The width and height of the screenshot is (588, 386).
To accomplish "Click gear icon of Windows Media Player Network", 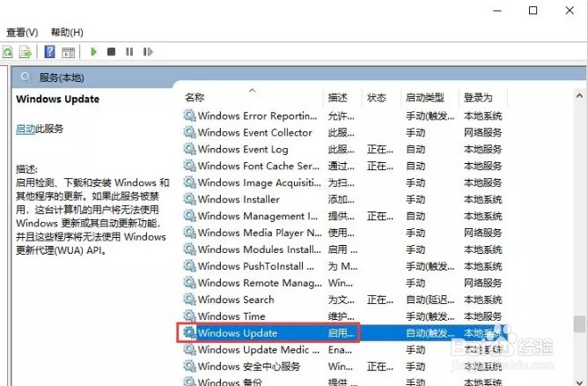I will point(189,233).
